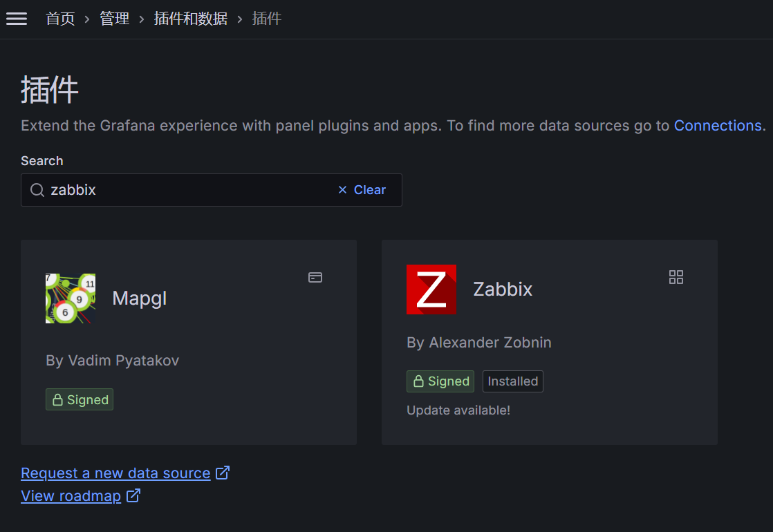773x532 pixels.
Task: Click the search magnifier icon
Action: pos(37,189)
